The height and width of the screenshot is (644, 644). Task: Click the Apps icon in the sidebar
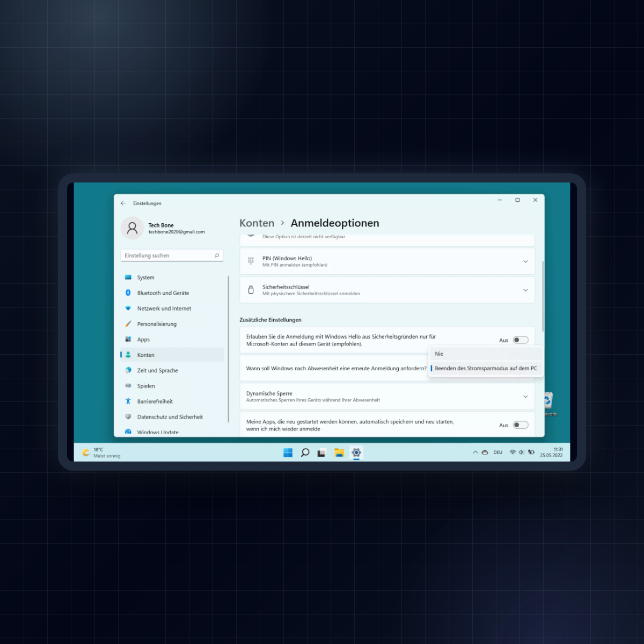128,339
